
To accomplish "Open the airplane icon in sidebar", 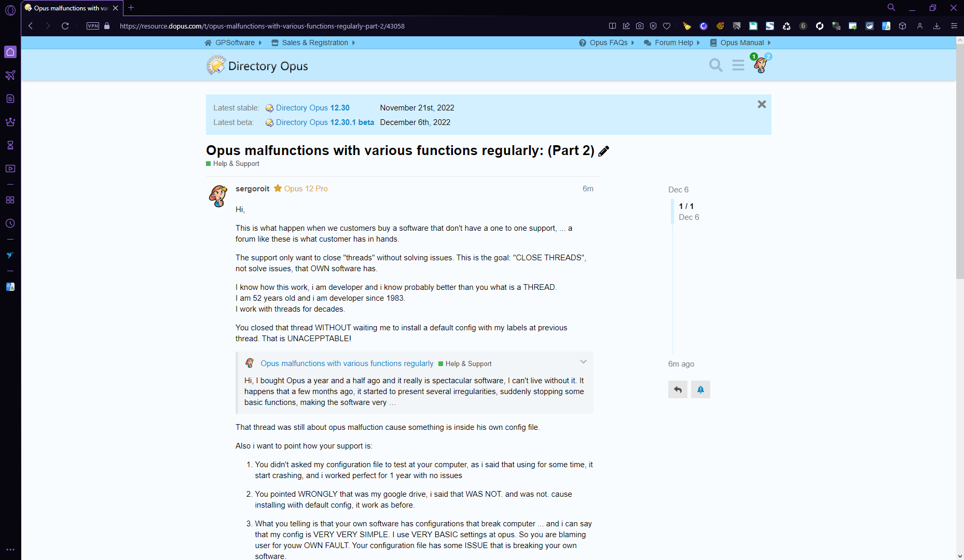I will pyautogui.click(x=10, y=75).
